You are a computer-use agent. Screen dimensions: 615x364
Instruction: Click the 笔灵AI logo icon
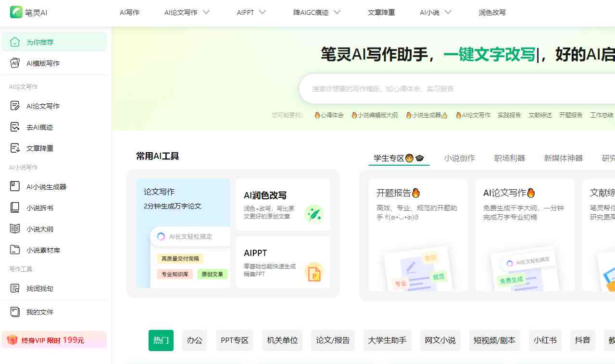tap(16, 12)
